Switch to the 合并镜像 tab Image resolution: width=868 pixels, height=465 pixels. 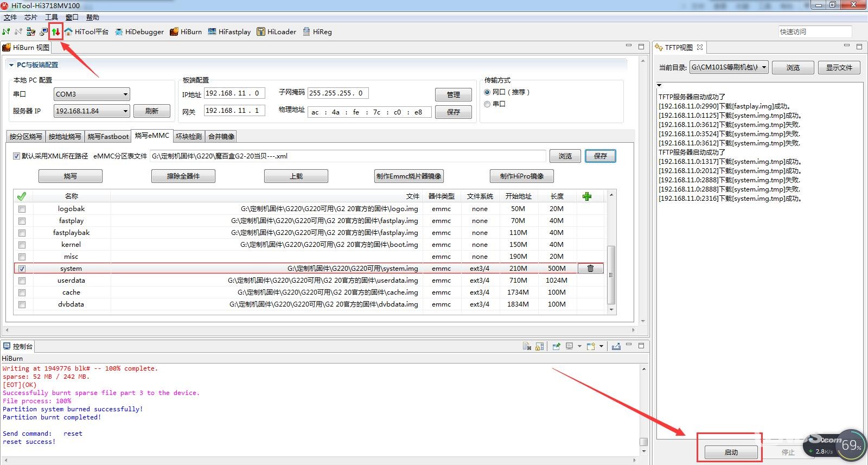pyautogui.click(x=221, y=136)
